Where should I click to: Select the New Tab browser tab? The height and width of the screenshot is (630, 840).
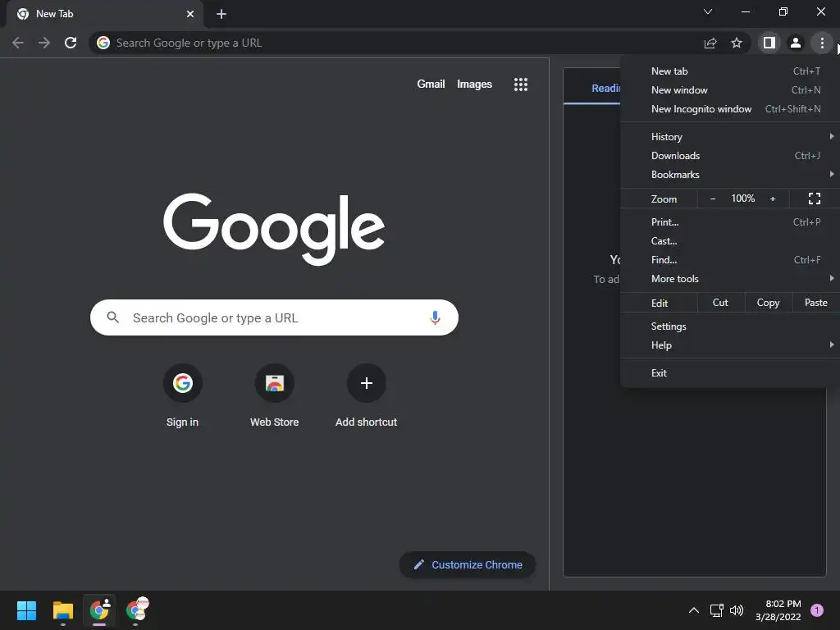(x=104, y=14)
